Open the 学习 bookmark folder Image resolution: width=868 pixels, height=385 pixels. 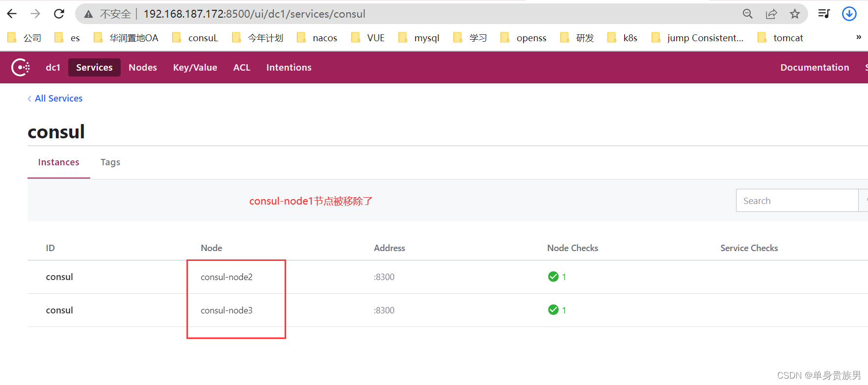coord(470,38)
